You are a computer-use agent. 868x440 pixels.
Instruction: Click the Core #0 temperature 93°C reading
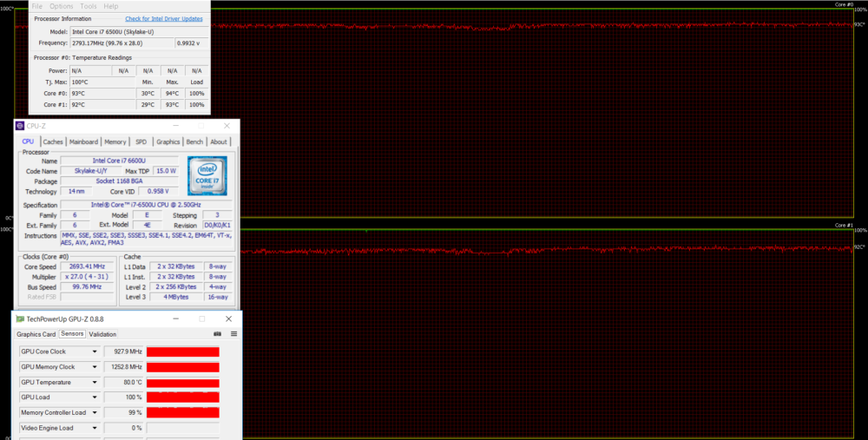point(102,94)
